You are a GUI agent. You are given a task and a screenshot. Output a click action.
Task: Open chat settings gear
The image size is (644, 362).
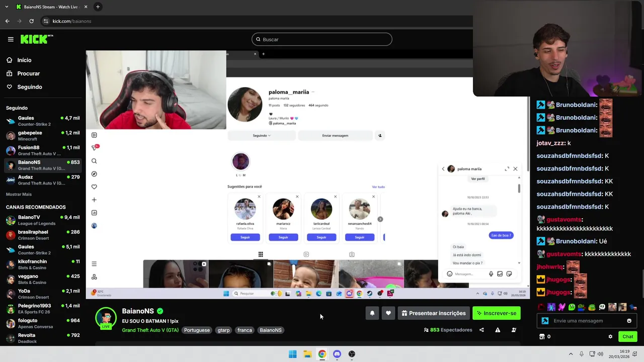[x=610, y=337]
